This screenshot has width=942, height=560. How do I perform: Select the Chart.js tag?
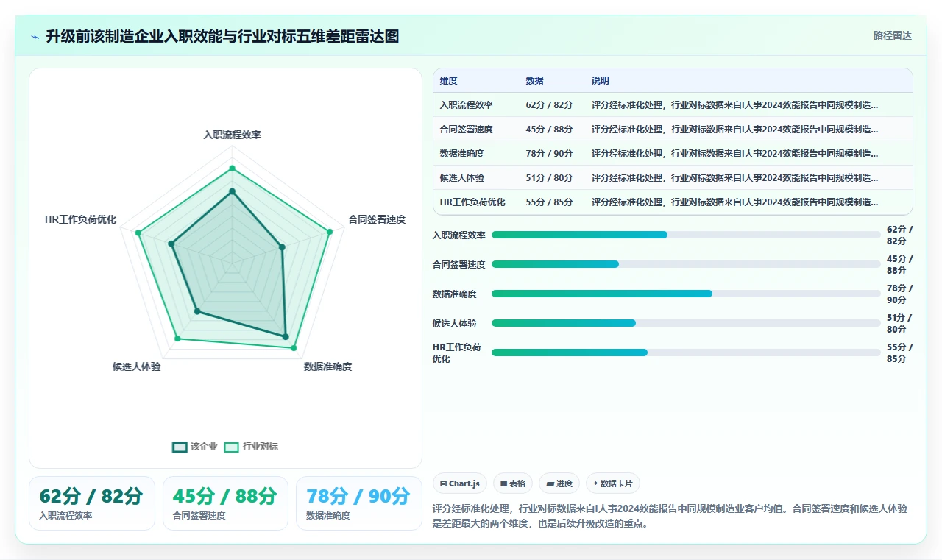460,483
